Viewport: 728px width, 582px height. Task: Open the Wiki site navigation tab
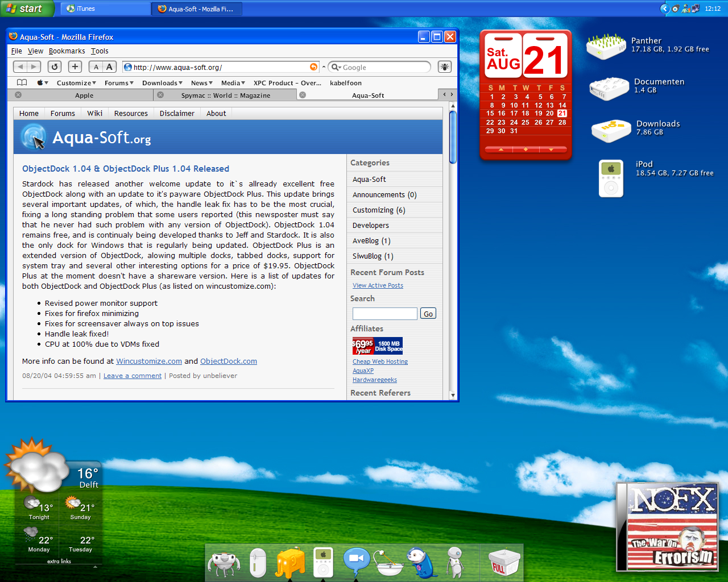(x=94, y=113)
